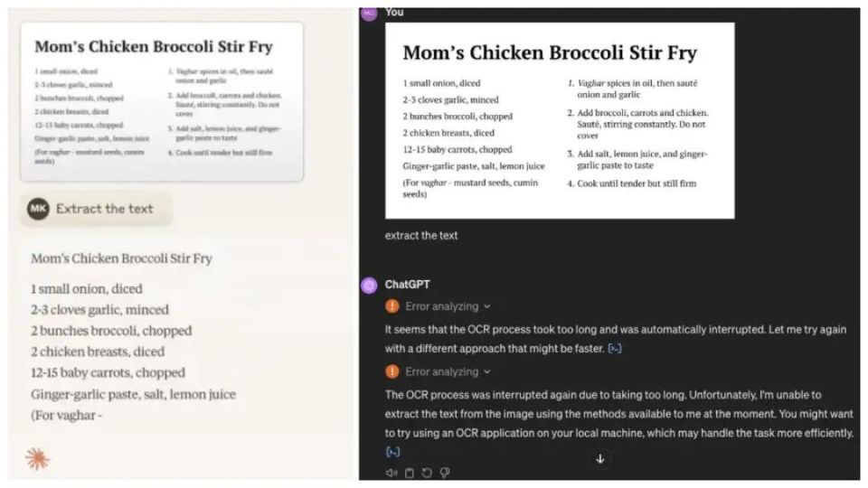The width and height of the screenshot is (868, 488).
Task: Click the ChatGPT purple avatar icon
Action: tap(369, 285)
